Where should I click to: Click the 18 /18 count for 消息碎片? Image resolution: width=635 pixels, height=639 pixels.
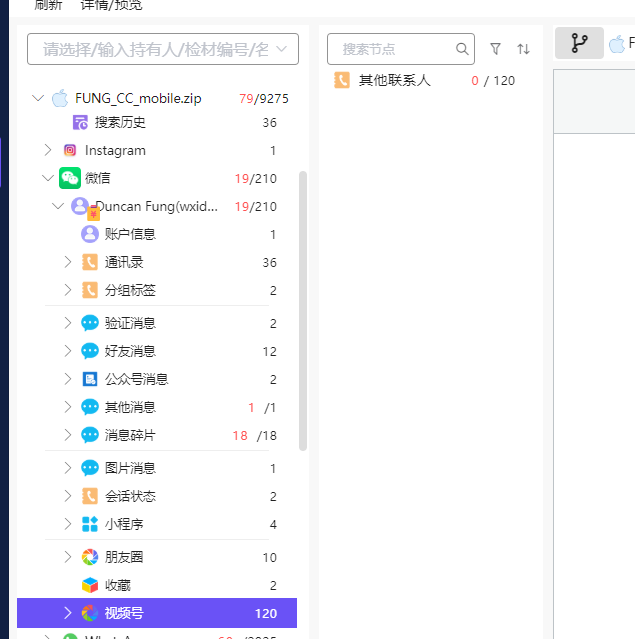(x=254, y=435)
